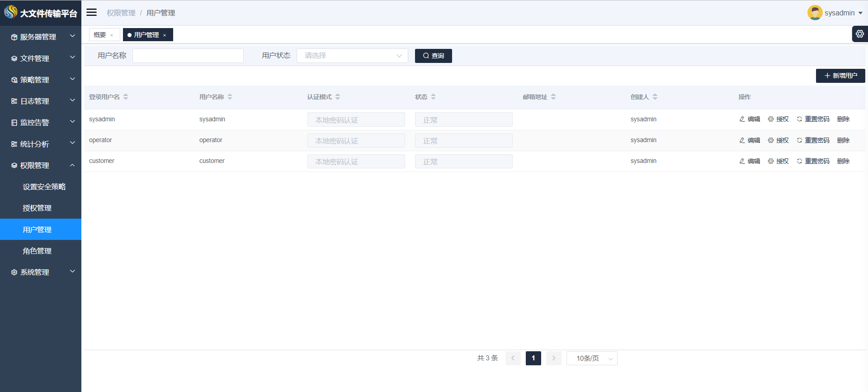Image resolution: width=868 pixels, height=392 pixels.
Task: Open the 用户状态 dropdown
Action: pos(352,56)
